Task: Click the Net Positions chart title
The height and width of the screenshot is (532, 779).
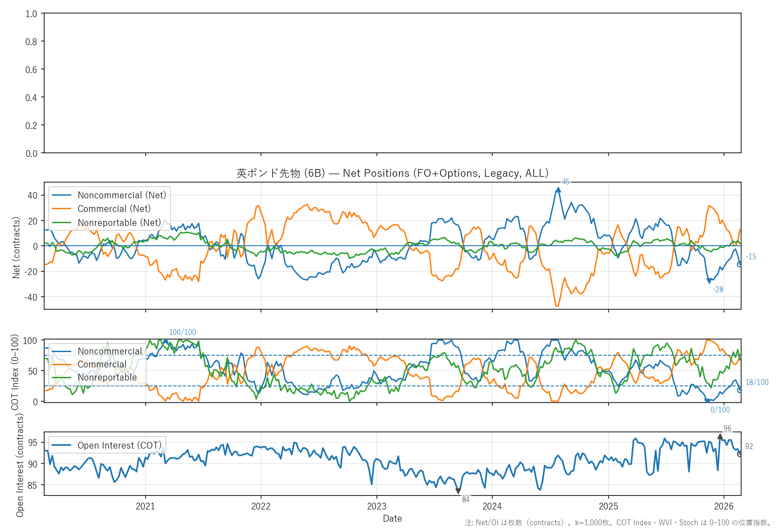Action: click(392, 173)
